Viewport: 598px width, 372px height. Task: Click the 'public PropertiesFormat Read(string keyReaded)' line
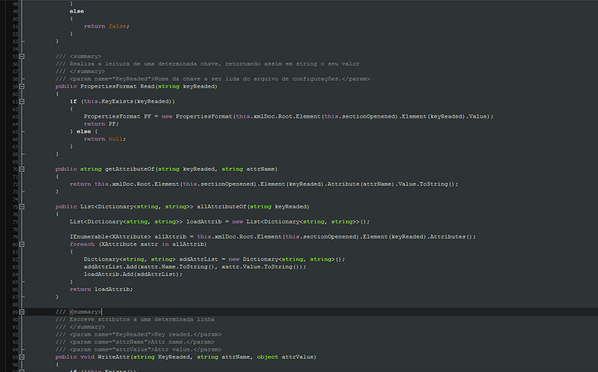[136, 87]
